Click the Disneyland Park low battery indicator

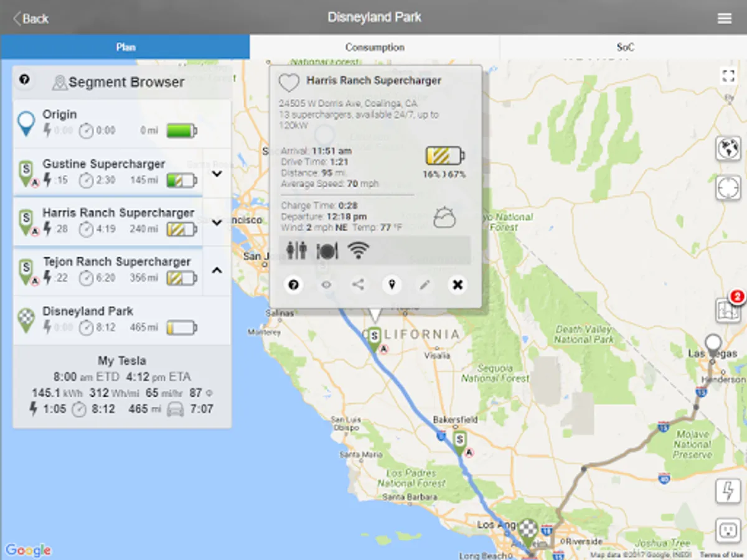click(x=182, y=327)
